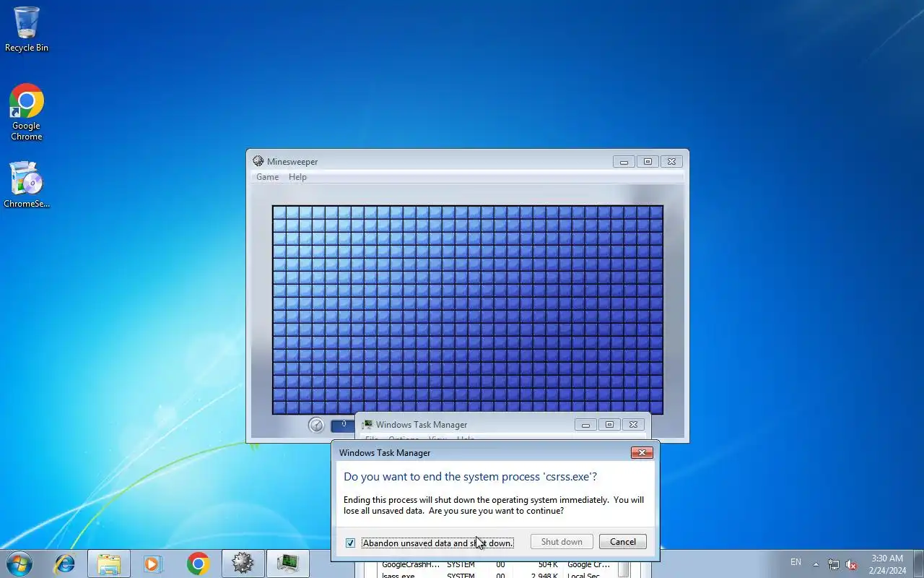The image size is (924, 578).
Task: Click the Show desktop strip beside the clock
Action: 918,564
